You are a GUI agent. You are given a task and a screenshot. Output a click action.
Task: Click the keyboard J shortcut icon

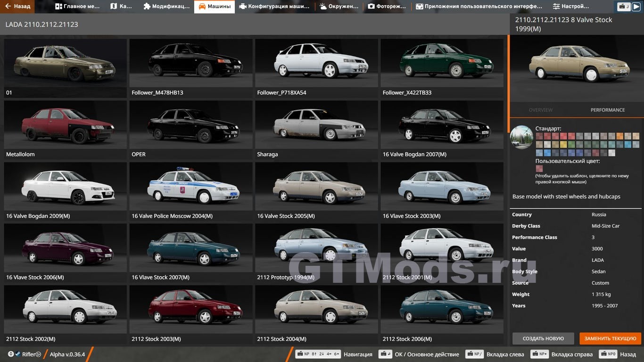pyautogui.click(x=624, y=7)
